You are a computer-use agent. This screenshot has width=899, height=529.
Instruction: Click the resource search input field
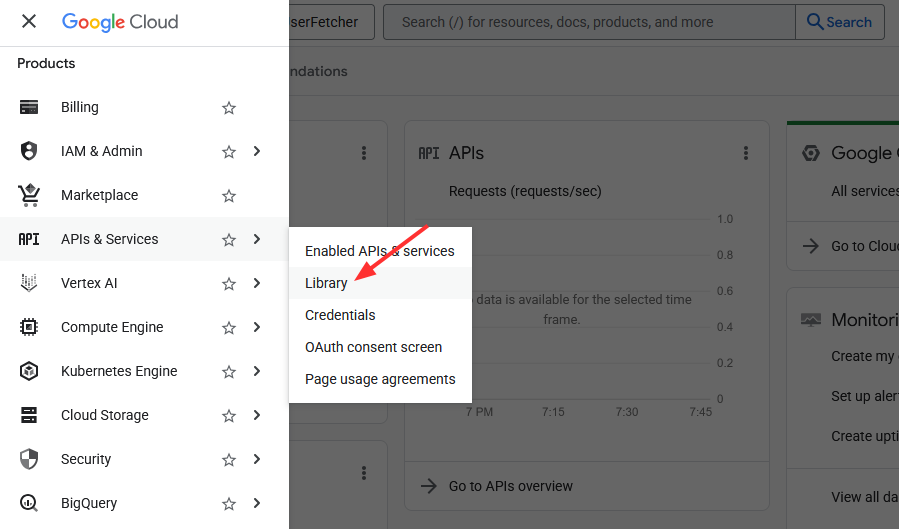point(588,22)
